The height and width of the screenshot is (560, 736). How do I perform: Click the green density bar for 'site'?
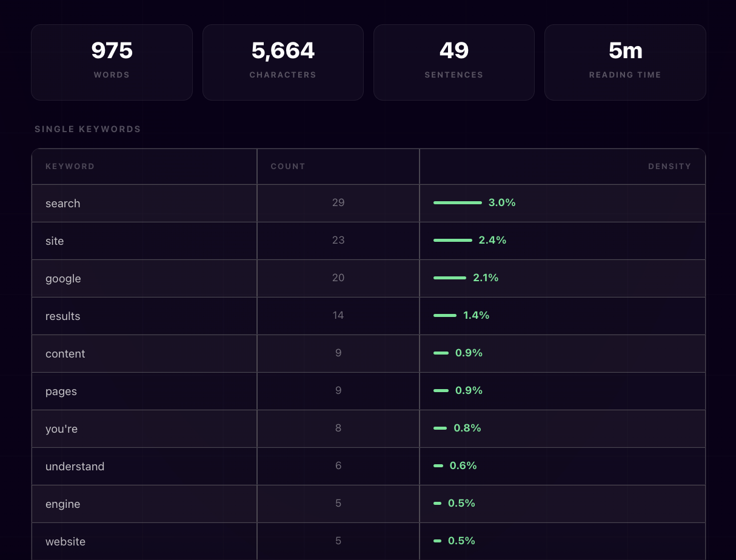tap(452, 240)
